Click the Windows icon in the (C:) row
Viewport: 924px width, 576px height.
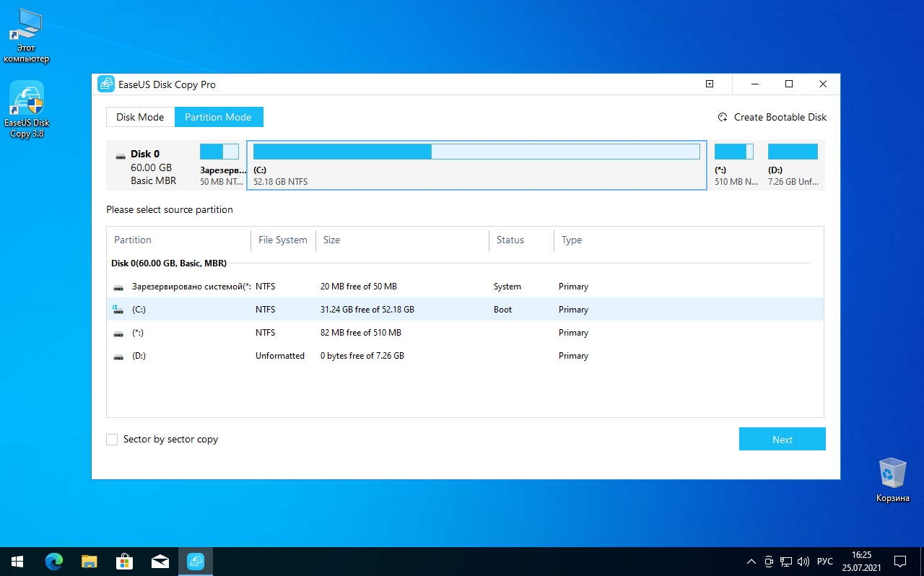[x=118, y=310]
